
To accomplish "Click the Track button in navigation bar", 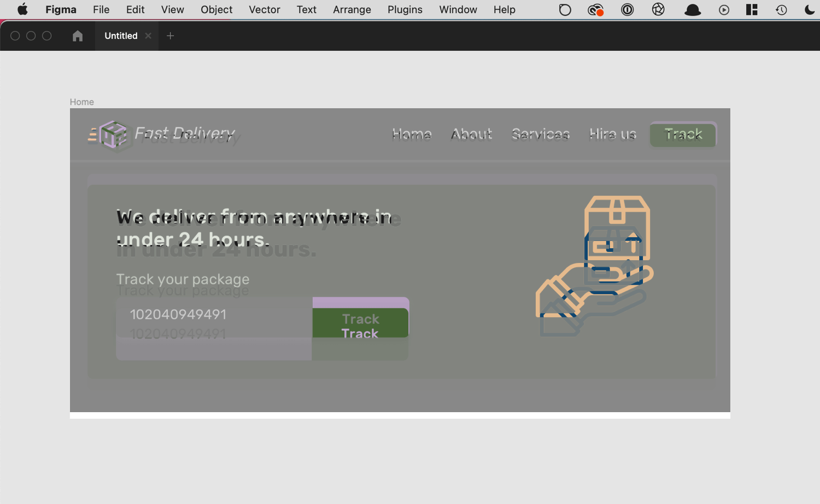I will click(683, 134).
